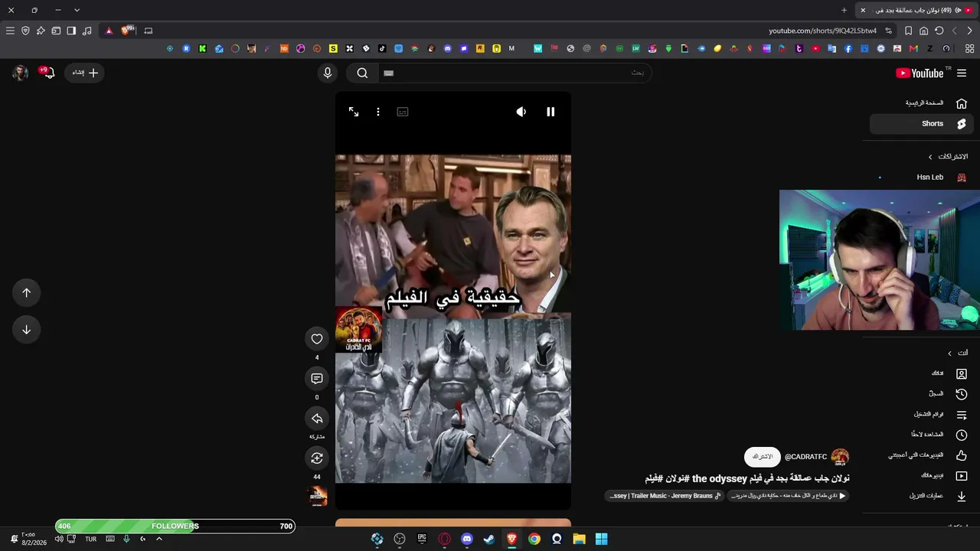Open the remix option for this Short
The height and width of the screenshot is (551, 980).
pyautogui.click(x=317, y=458)
